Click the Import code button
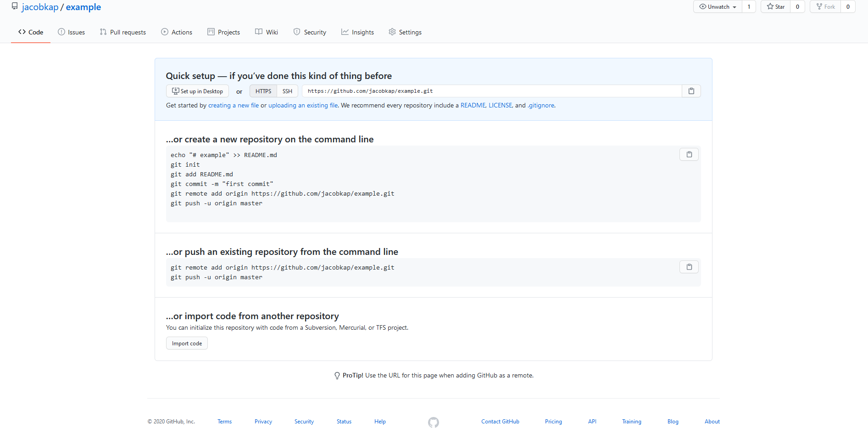Screen dimensions: 868x445 [x=187, y=343]
